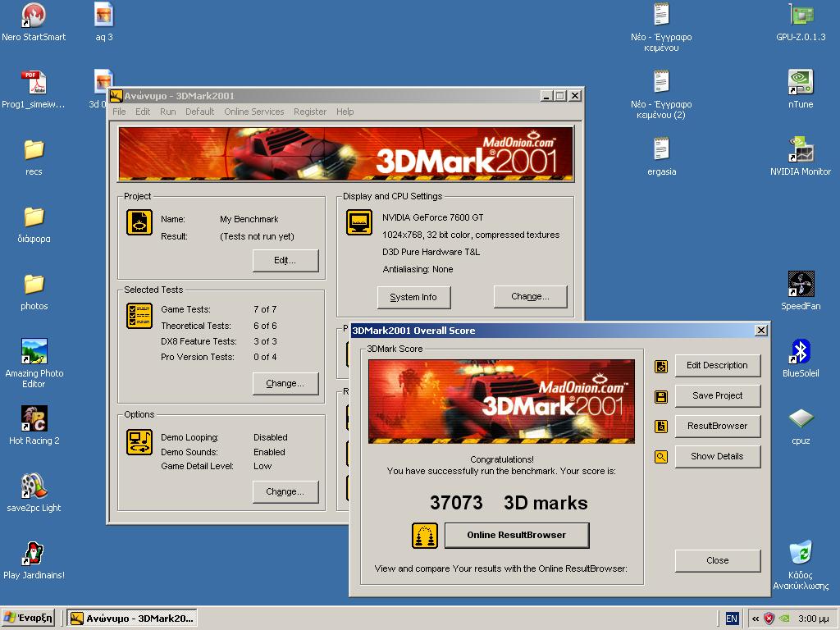
Task: Open the Online Services menu
Action: point(254,112)
